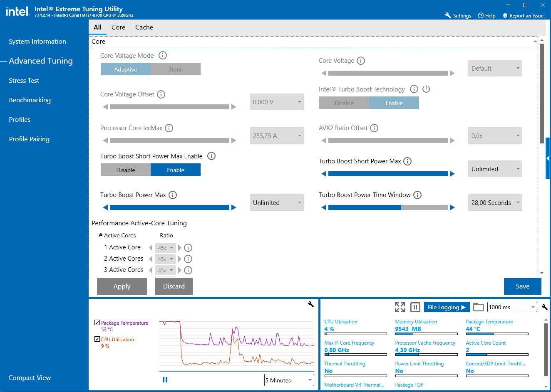The height and width of the screenshot is (392, 551).
Task: Expand the right-edge side panel arrow
Action: [548, 158]
